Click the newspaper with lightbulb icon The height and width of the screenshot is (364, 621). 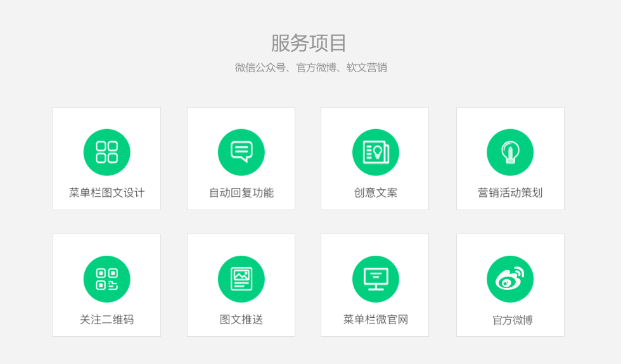[x=375, y=153]
